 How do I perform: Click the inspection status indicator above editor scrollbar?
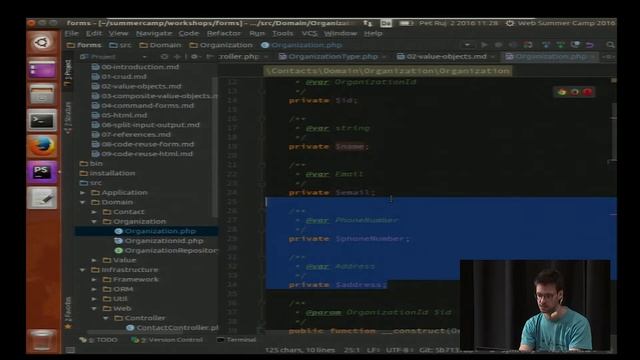(x=613, y=80)
